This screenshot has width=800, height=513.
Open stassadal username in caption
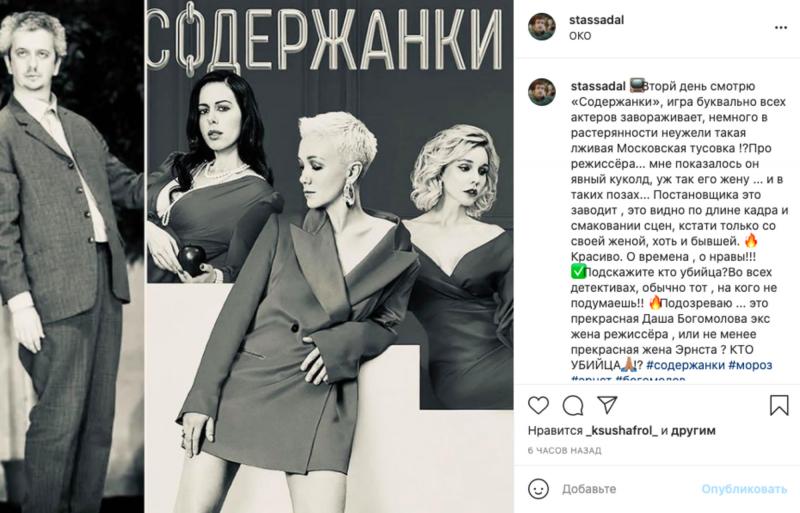point(598,86)
